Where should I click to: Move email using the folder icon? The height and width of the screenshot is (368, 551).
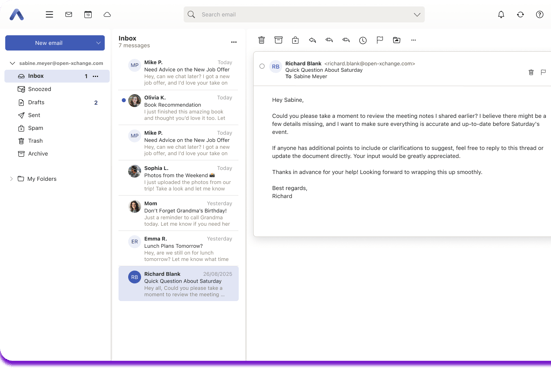397,40
